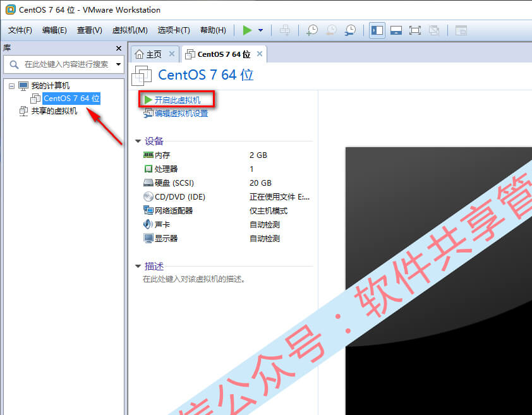Click the VM screen preview thumbnail
532x415 pixels.
[x=438, y=281]
